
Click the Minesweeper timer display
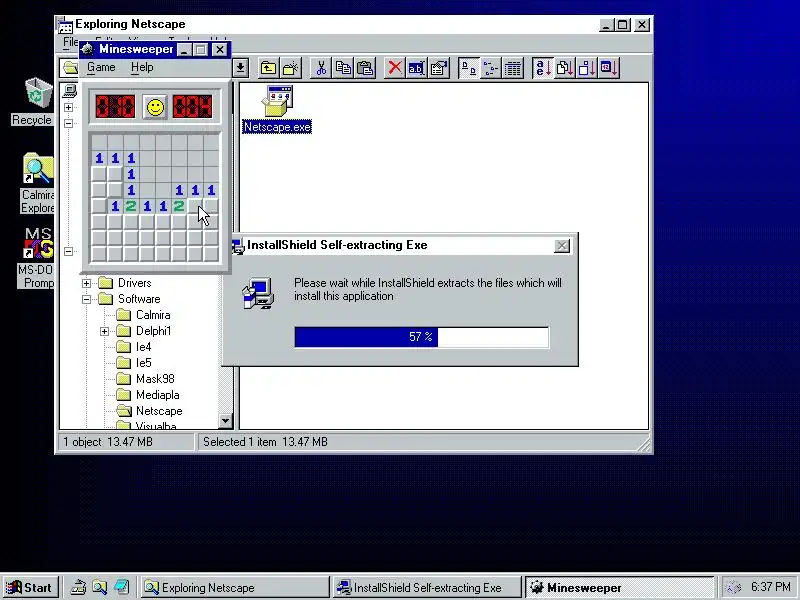[192, 107]
